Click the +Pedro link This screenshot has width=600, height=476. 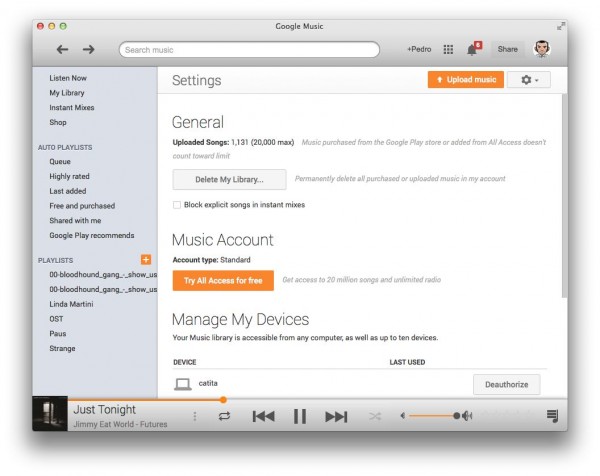click(x=419, y=49)
